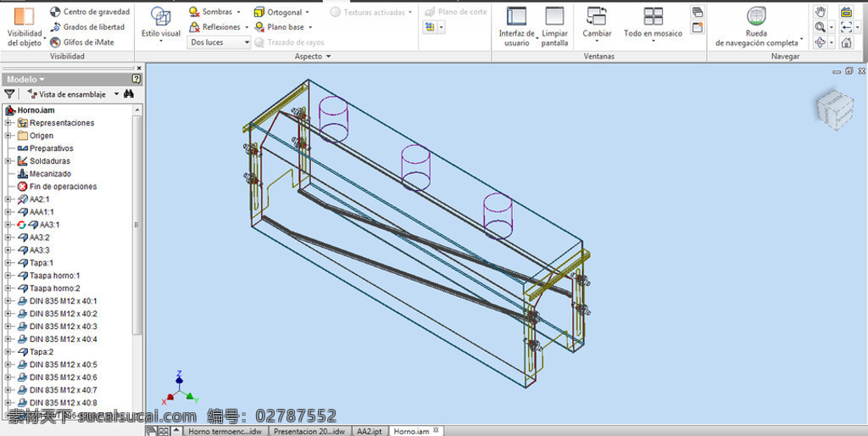Viewport: 868px width, 436px height.
Task: Select Taapa horno:2 component
Action: [48, 288]
